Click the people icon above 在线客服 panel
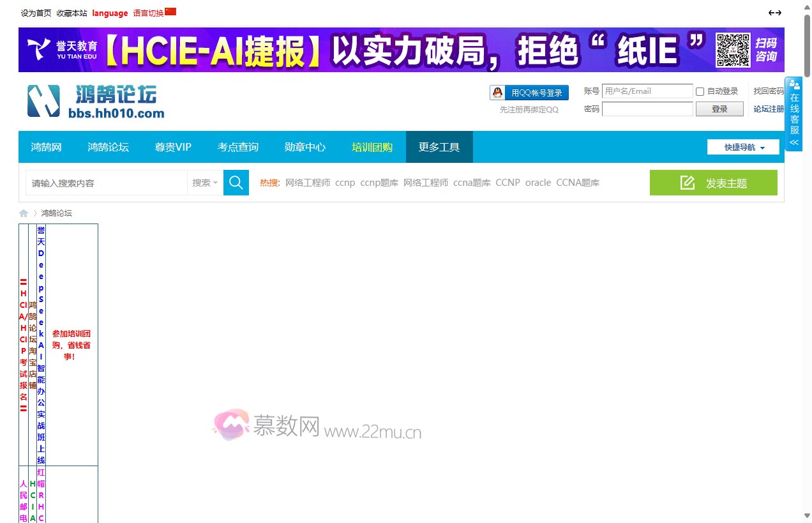The height and width of the screenshot is (523, 812). click(793, 84)
